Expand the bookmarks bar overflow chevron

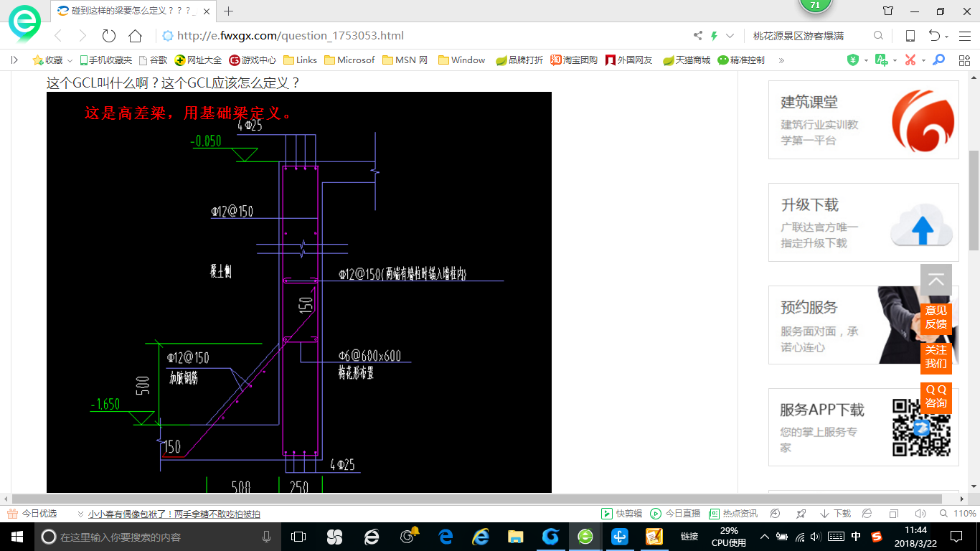pos(781,60)
